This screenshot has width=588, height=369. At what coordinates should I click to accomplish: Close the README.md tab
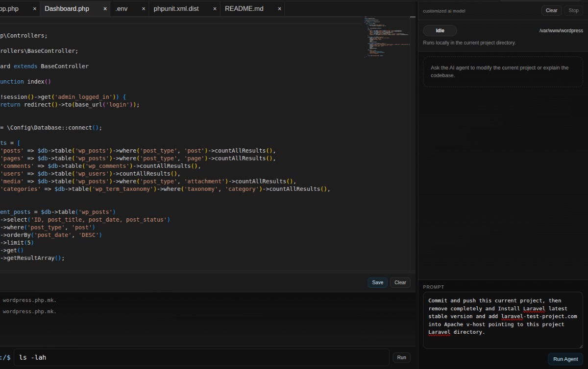279,9
